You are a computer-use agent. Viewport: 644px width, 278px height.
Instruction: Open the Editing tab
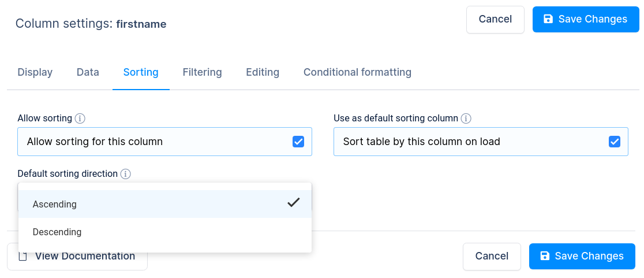tap(263, 72)
